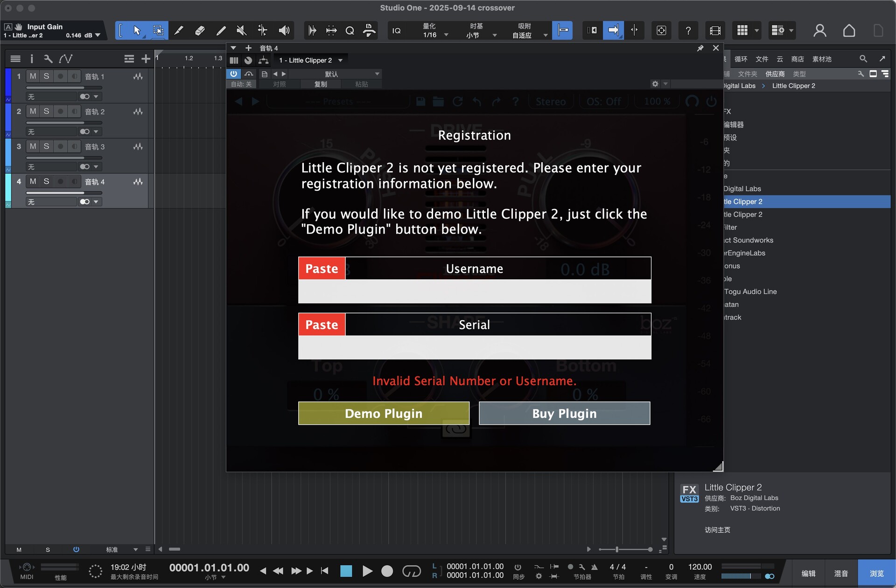This screenshot has width=896, height=588.
Task: Select the Paint pencil tool
Action: (x=221, y=31)
